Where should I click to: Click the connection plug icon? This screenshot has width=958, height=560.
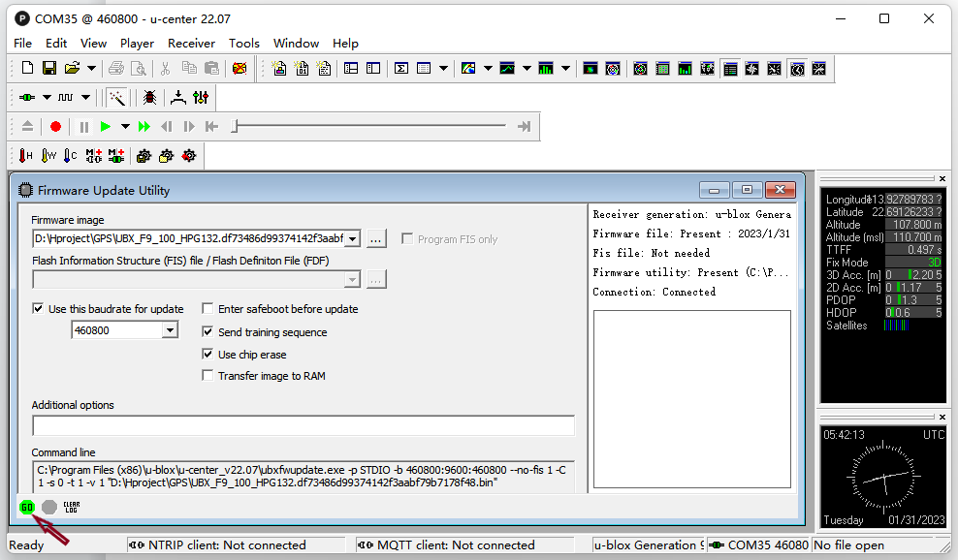click(27, 97)
